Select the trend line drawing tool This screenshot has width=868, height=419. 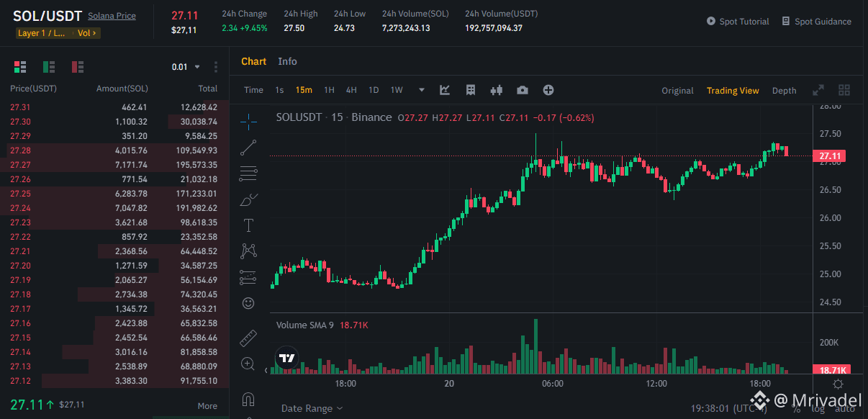click(x=248, y=148)
